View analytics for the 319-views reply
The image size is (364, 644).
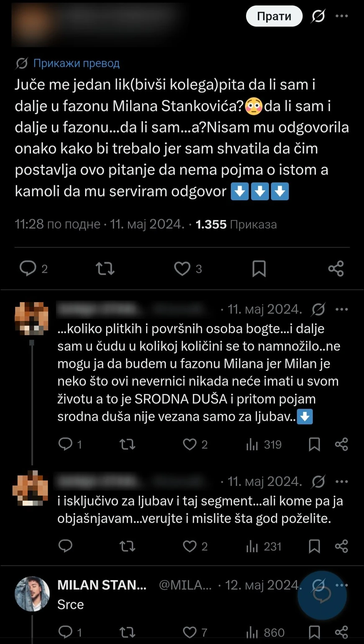coord(252,444)
